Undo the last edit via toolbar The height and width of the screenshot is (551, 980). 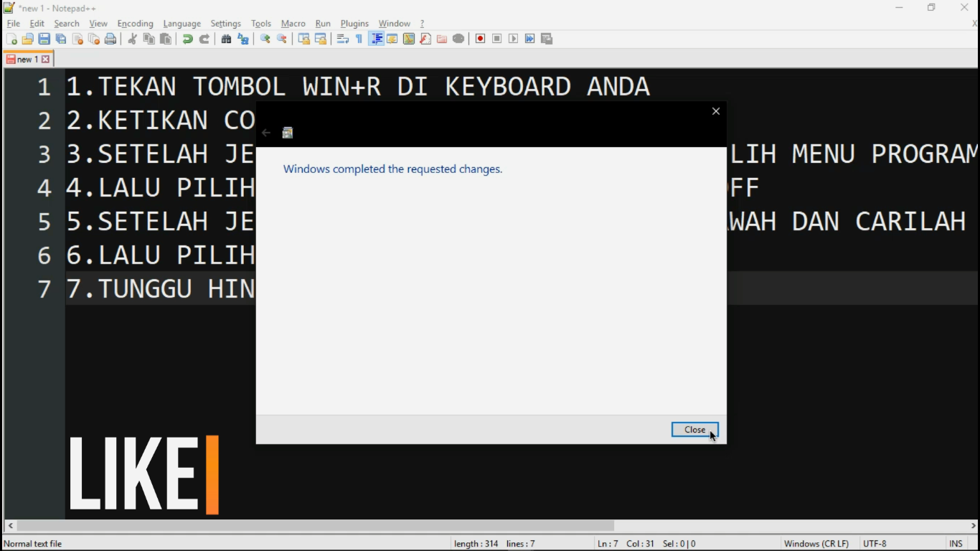[188, 39]
